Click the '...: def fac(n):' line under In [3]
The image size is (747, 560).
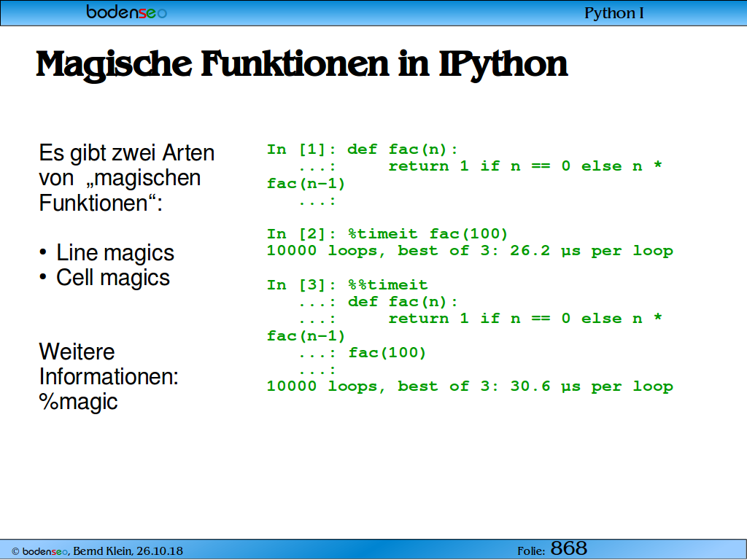coord(379,302)
